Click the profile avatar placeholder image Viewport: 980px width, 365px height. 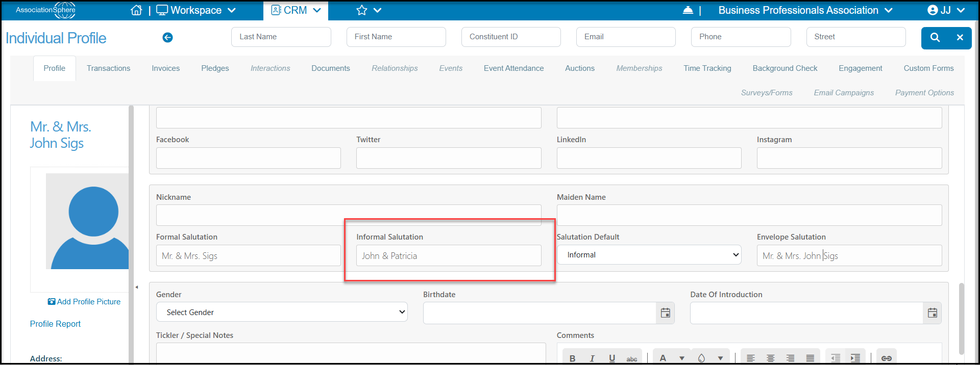pos(87,221)
